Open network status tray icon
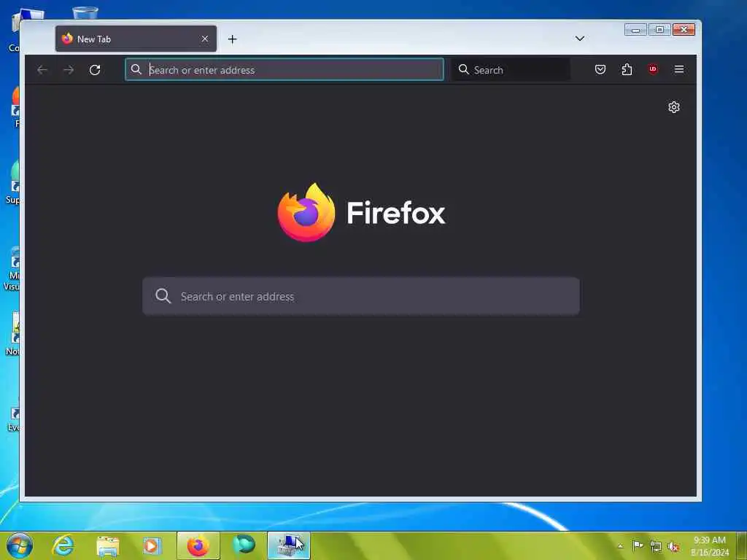This screenshot has height=560, width=747. 656,546
